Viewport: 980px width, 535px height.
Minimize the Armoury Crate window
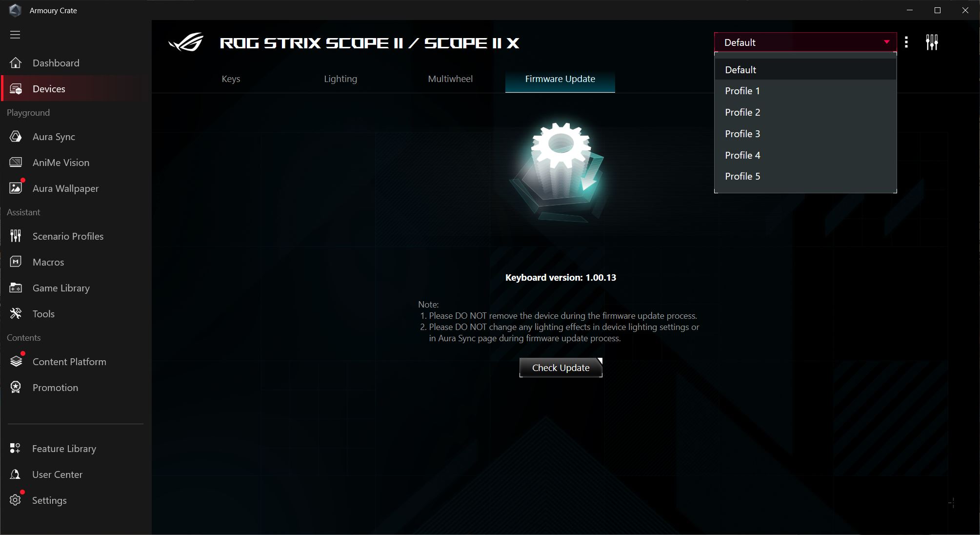point(909,10)
